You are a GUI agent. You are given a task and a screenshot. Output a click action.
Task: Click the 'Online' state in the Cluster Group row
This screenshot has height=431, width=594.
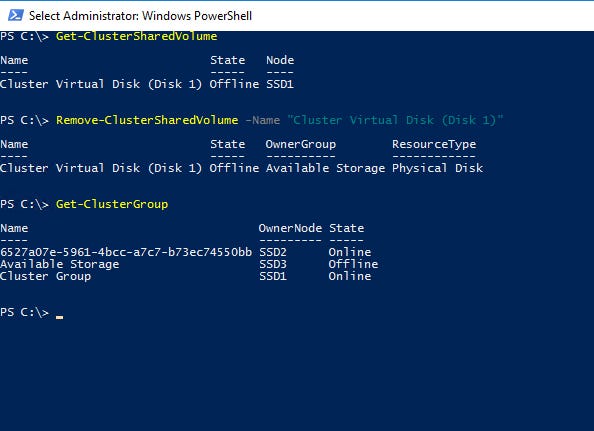350,276
